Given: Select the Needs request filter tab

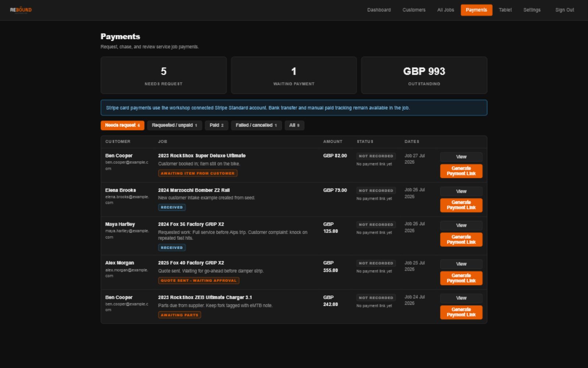Looking at the screenshot, I should click(x=122, y=125).
